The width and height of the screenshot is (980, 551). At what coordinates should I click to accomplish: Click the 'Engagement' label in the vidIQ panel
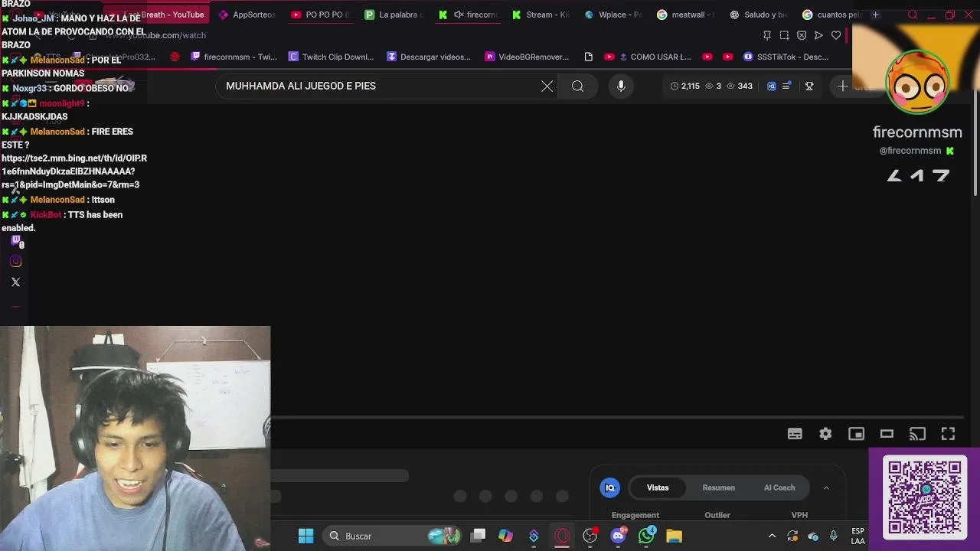pos(635,515)
